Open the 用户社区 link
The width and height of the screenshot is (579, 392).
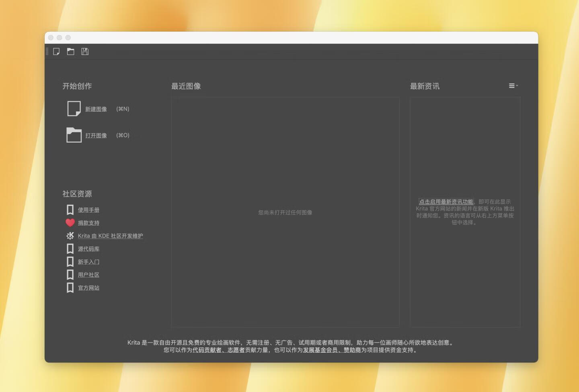(x=88, y=275)
